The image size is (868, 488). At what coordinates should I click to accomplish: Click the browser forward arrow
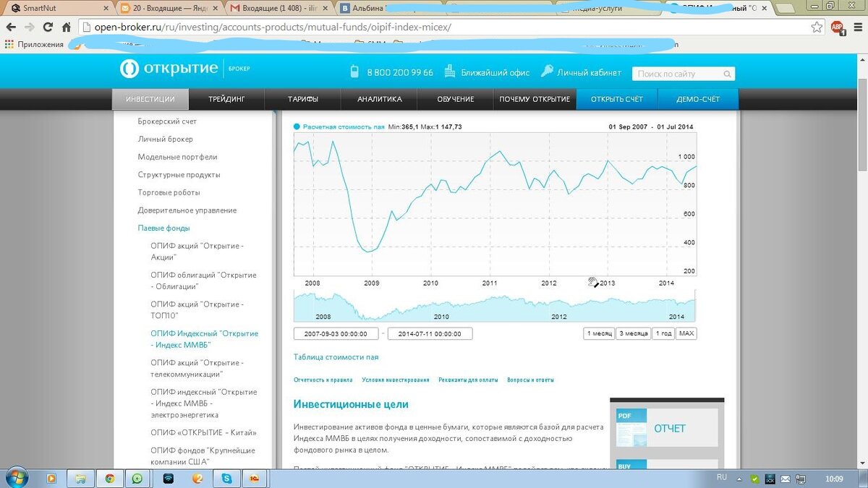[29, 27]
